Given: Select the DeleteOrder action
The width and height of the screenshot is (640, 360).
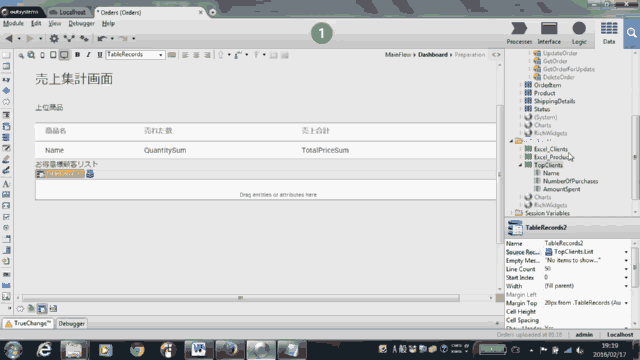Looking at the screenshot, I should click(x=559, y=77).
